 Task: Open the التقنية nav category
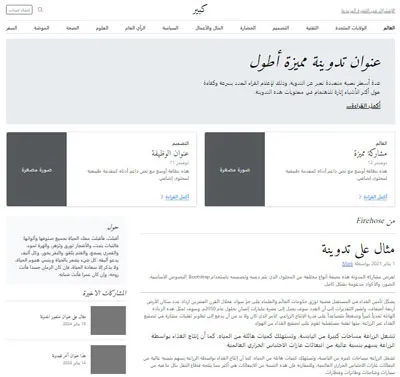click(x=312, y=28)
